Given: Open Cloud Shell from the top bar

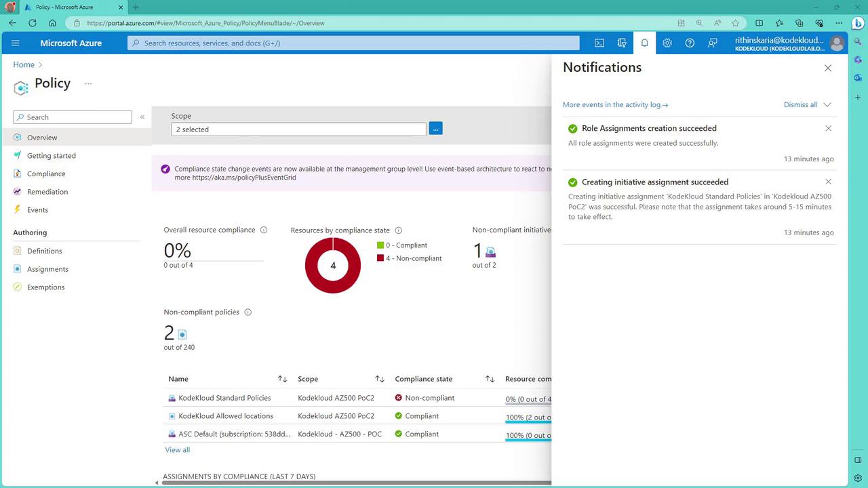Looking at the screenshot, I should coord(599,43).
